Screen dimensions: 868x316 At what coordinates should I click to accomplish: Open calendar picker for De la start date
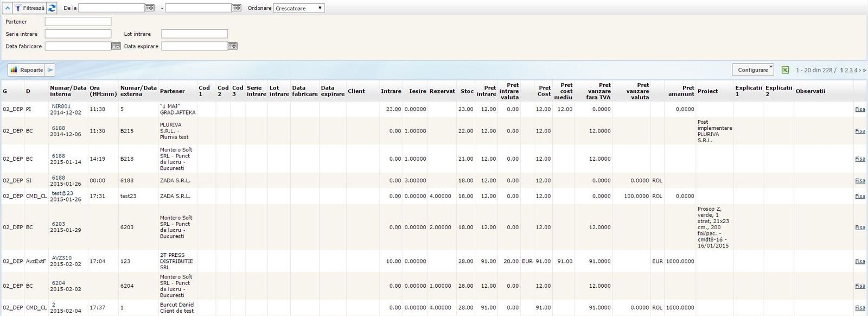(150, 8)
